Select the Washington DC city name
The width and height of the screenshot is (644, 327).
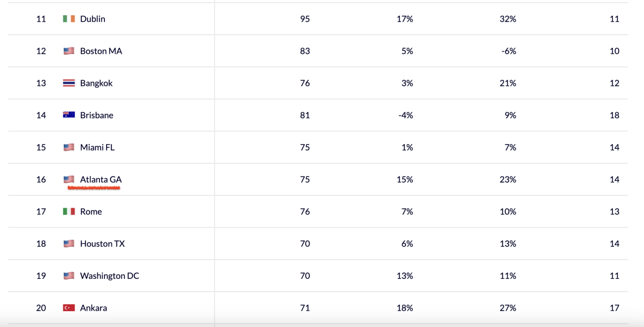click(x=110, y=276)
